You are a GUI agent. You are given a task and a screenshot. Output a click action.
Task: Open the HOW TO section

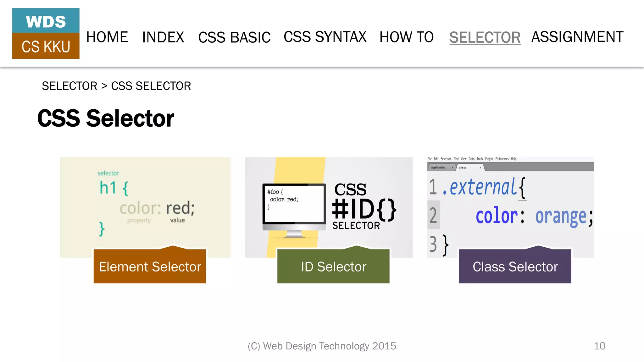tap(407, 37)
